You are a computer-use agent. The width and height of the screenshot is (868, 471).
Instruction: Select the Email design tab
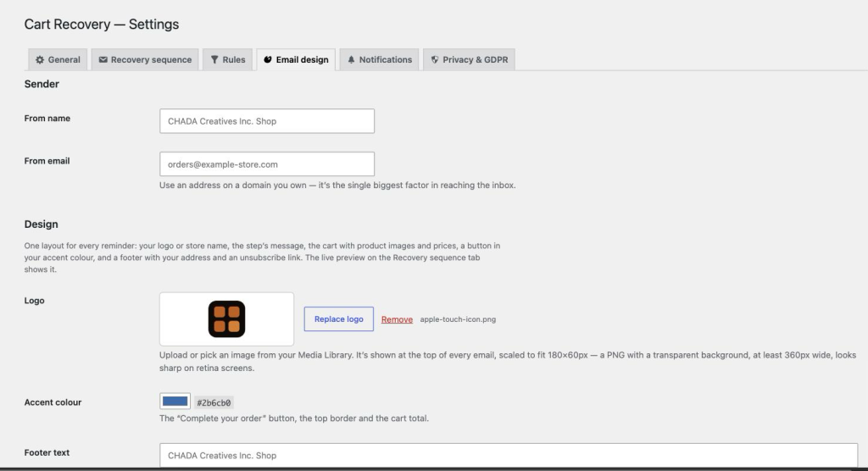click(x=296, y=60)
